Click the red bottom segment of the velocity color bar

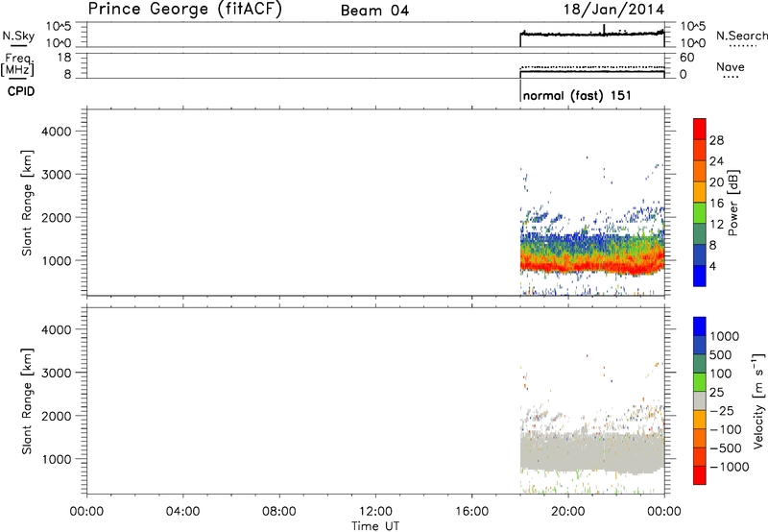[700, 475]
